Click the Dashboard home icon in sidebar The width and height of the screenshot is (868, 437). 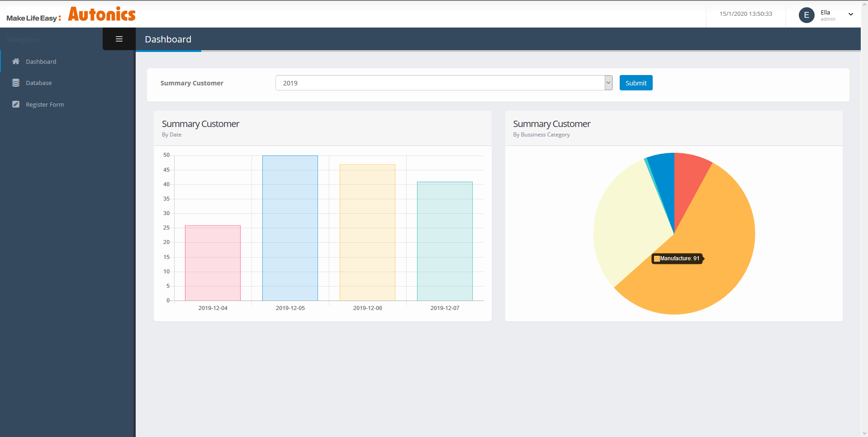[x=16, y=61]
